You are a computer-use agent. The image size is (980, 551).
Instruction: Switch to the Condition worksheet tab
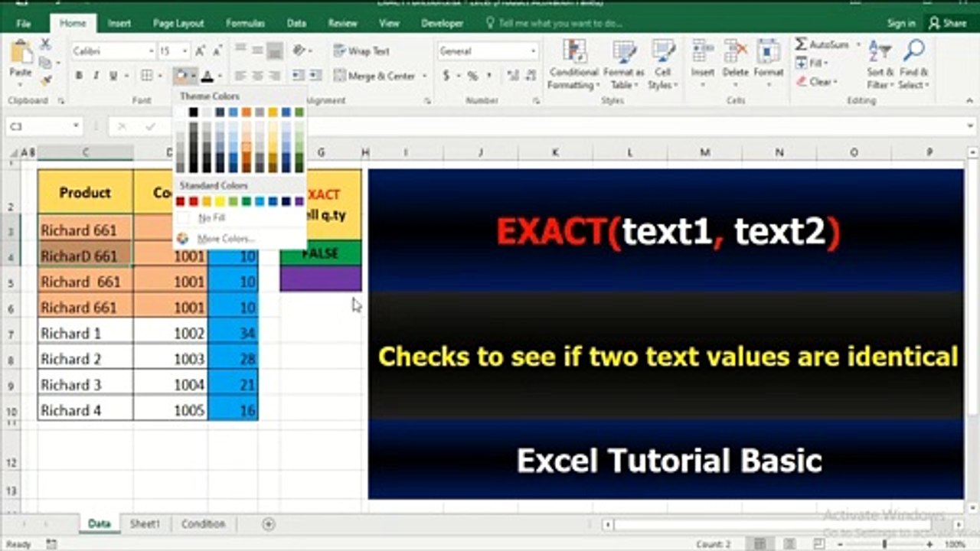[x=204, y=524]
